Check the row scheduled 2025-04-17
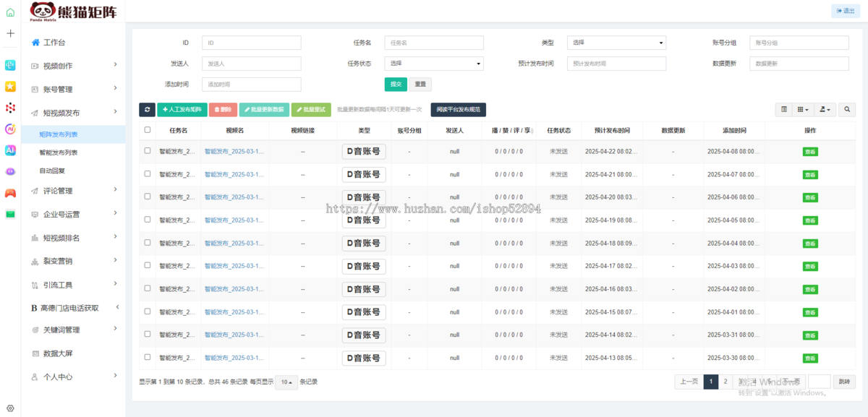The width and height of the screenshot is (868, 417). coord(148,265)
